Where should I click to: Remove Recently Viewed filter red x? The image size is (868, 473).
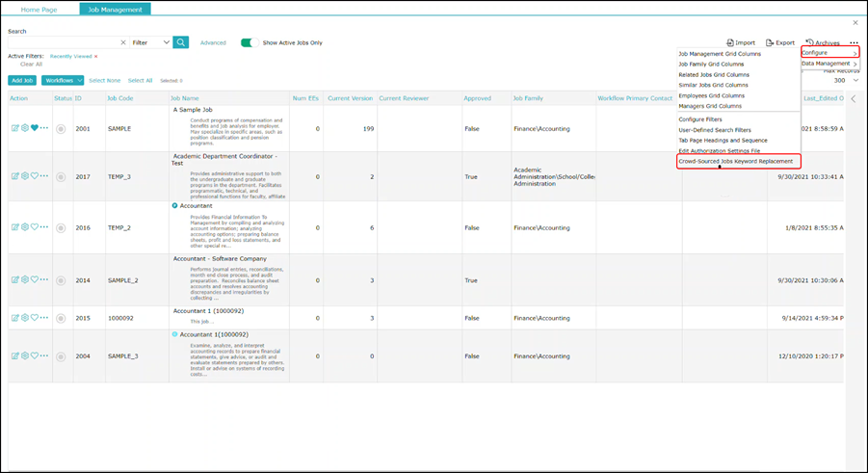[x=95, y=57]
